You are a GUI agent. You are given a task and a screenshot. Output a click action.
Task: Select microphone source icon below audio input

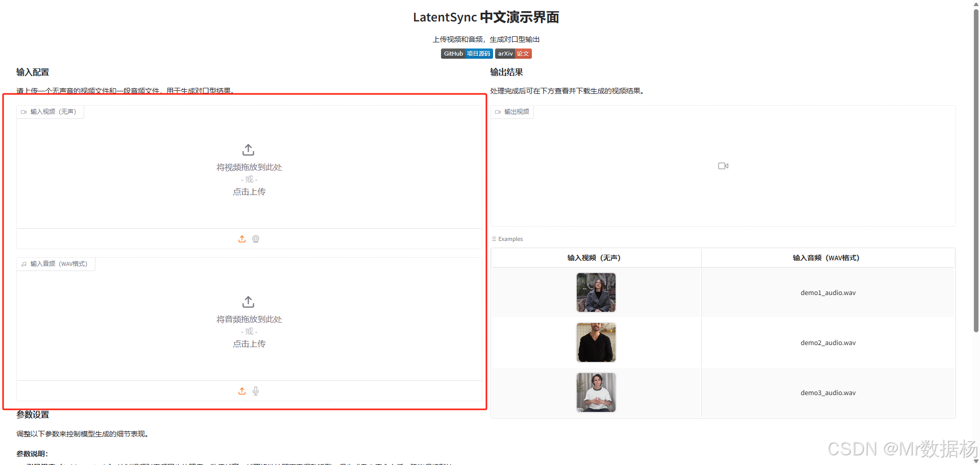pyautogui.click(x=256, y=391)
